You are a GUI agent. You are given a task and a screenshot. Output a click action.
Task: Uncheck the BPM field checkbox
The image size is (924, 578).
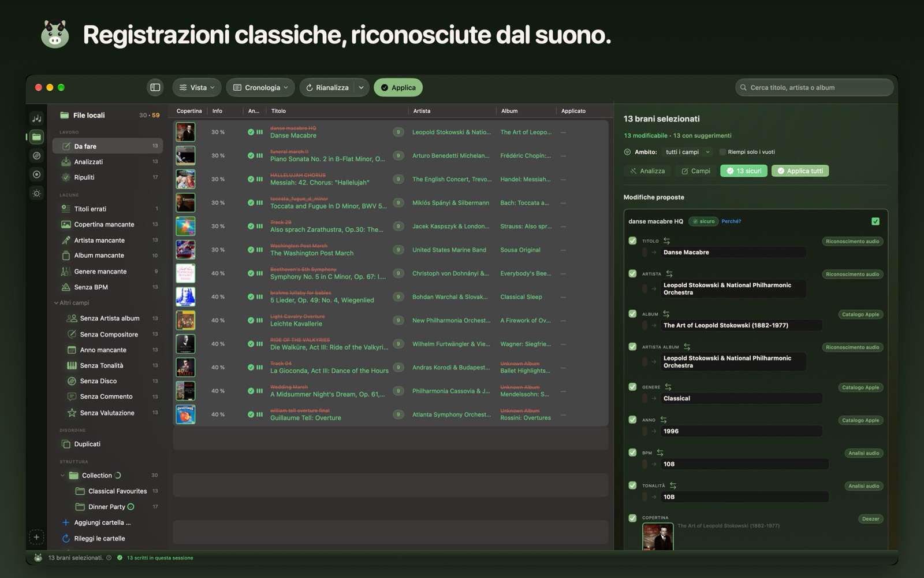[632, 453]
